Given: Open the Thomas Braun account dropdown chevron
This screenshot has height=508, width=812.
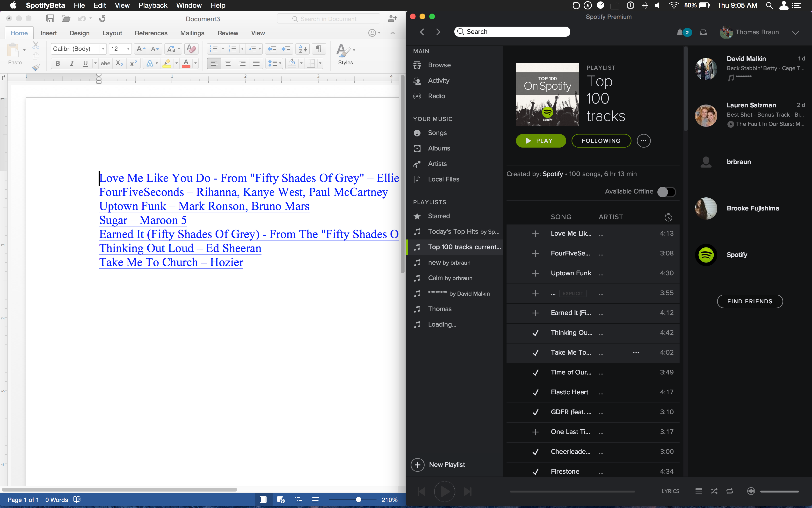Looking at the screenshot, I should coord(796,33).
